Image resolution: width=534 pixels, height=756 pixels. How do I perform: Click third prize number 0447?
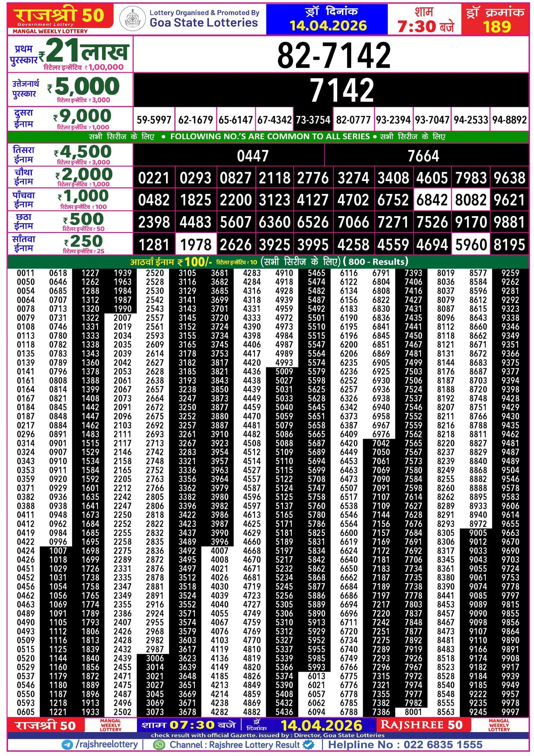click(x=253, y=156)
